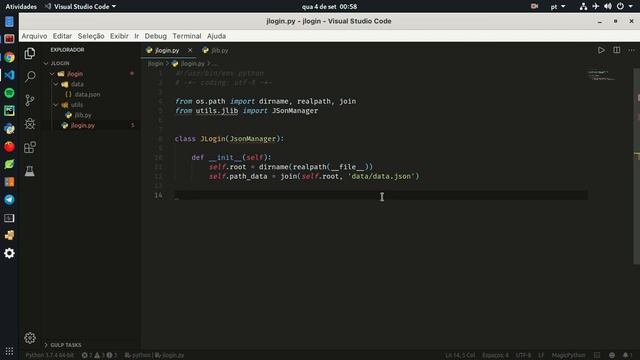Open the pt keyboard layout dropdown

pos(558,7)
